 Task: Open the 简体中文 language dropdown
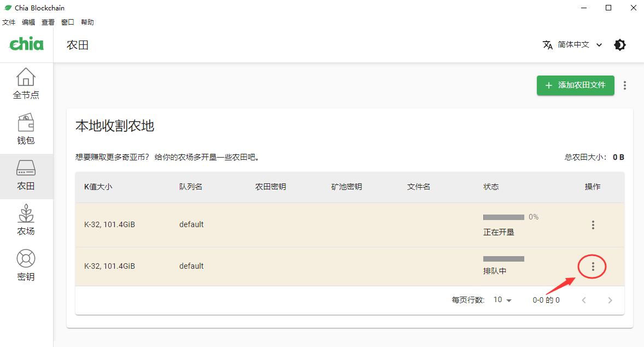click(x=573, y=45)
